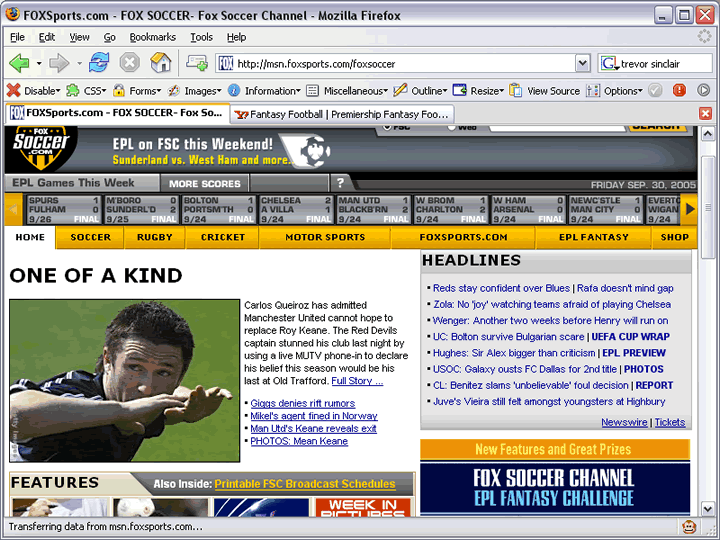Click the red error alert icon

tap(679, 90)
